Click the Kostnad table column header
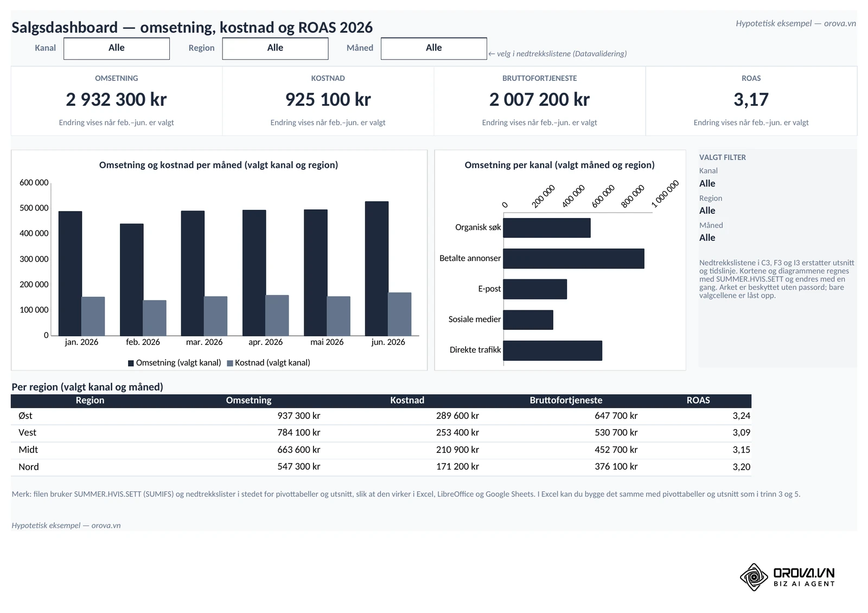Image resolution: width=868 pixels, height=613 pixels. 407,400
